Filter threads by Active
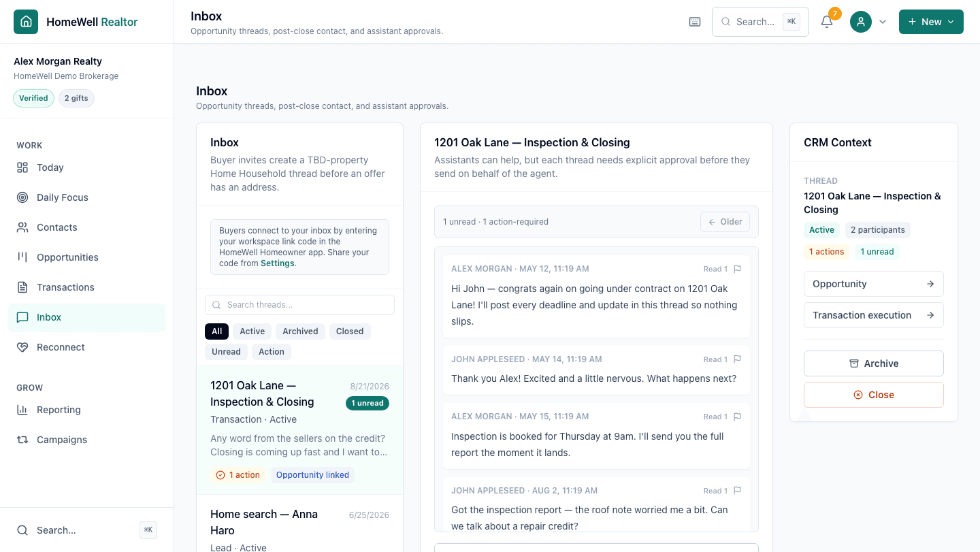Viewport: 980px width, 552px height. point(252,331)
